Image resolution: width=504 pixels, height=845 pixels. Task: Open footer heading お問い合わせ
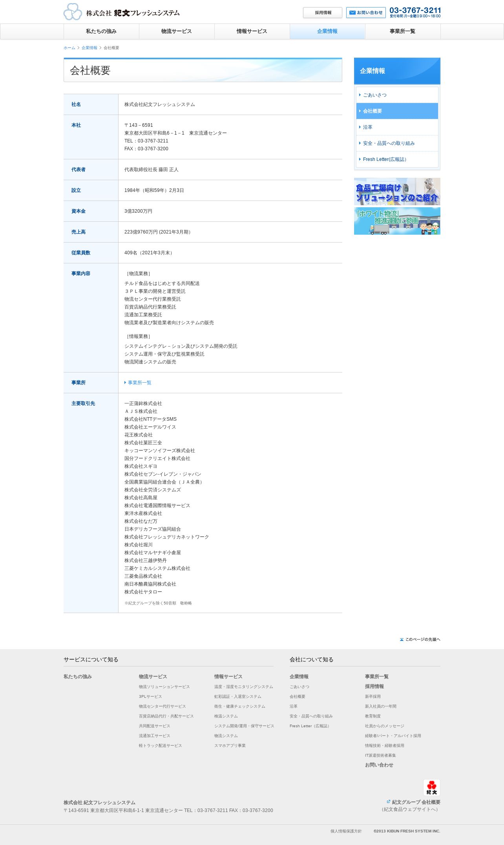pos(379,765)
